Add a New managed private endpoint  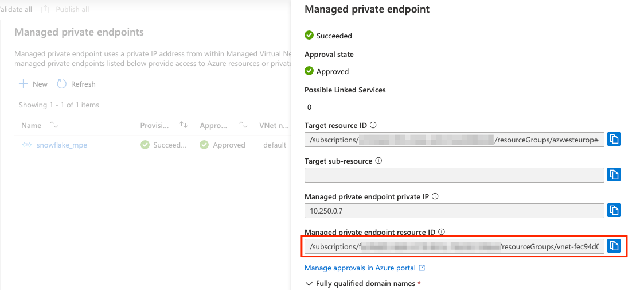click(x=34, y=84)
